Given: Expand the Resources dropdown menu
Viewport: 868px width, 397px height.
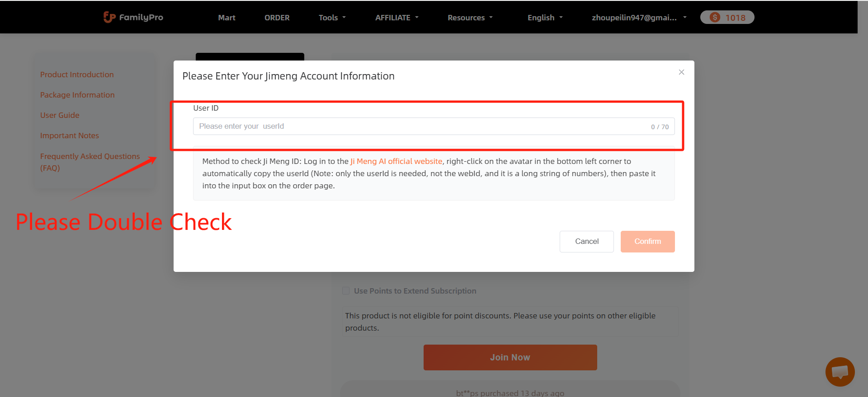Looking at the screenshot, I should (470, 18).
